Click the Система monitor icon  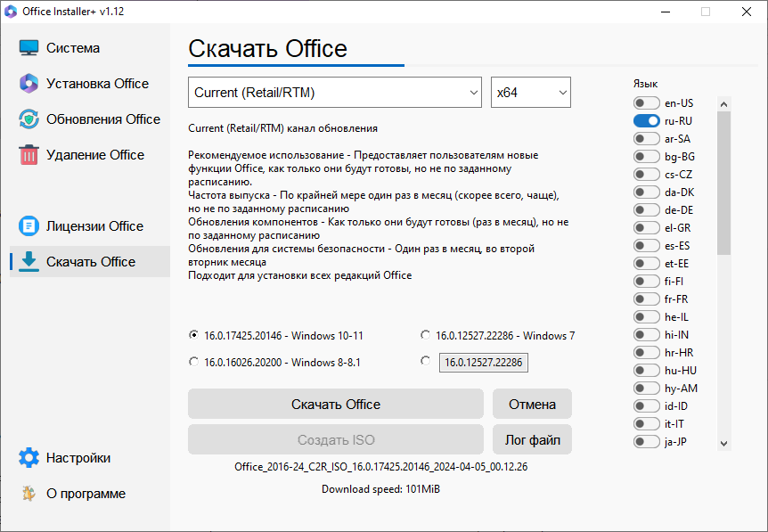[x=29, y=48]
